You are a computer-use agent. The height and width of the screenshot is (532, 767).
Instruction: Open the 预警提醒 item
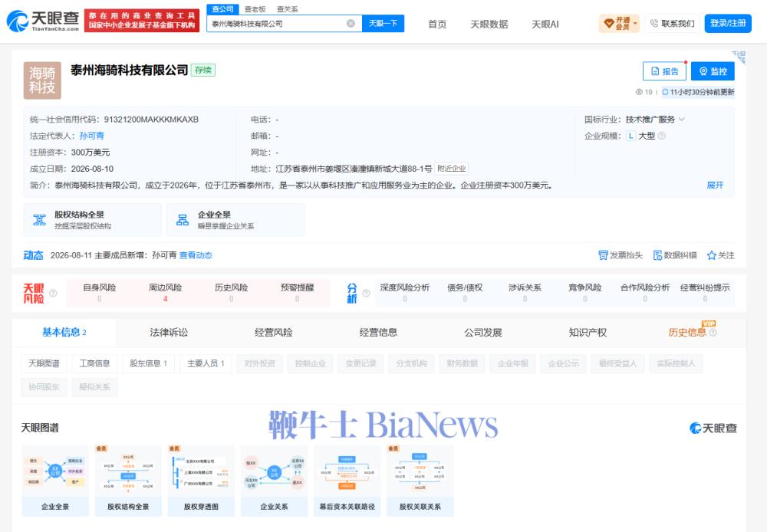point(297,293)
